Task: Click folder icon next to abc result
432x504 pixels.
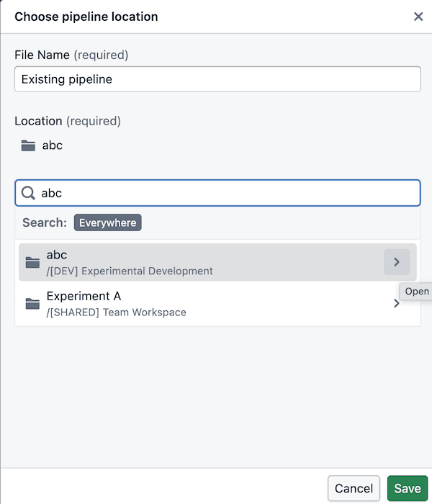Action: click(32, 262)
